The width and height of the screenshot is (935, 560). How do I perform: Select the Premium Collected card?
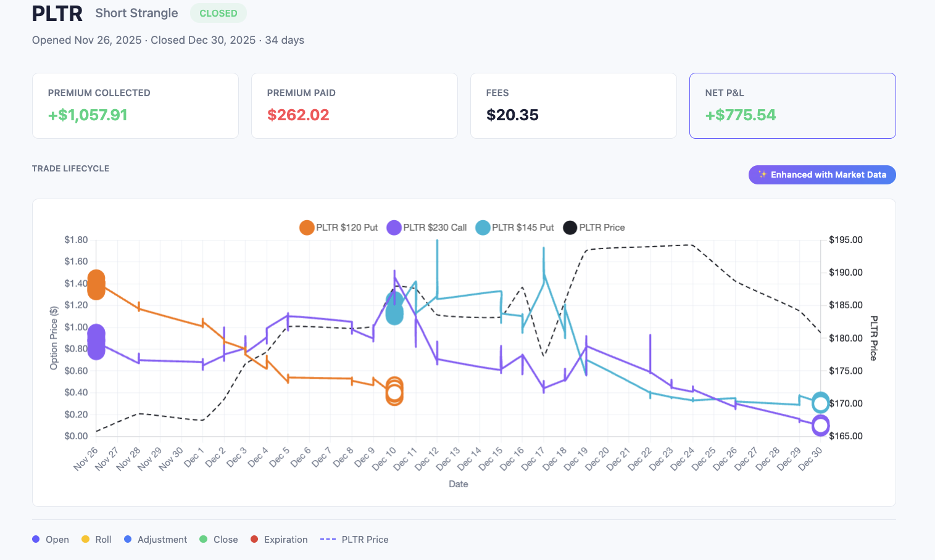pos(135,105)
